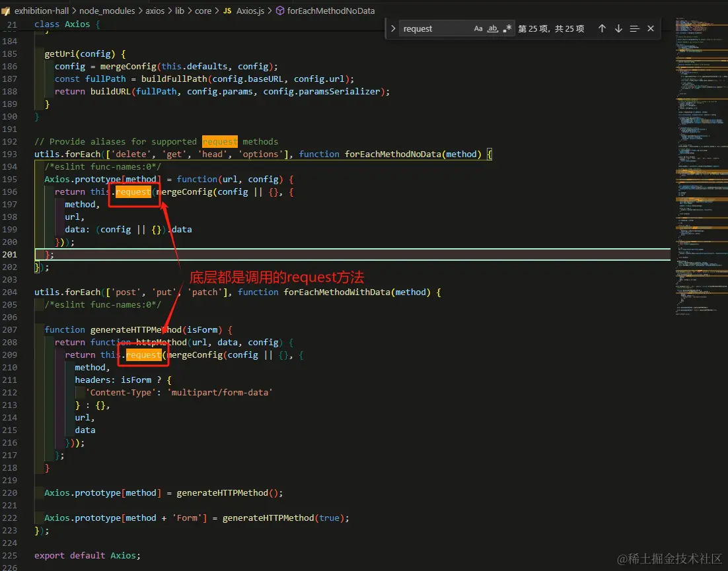Click buildFullPath call on line 187
The height and width of the screenshot is (571, 728).
pyautogui.click(x=174, y=79)
